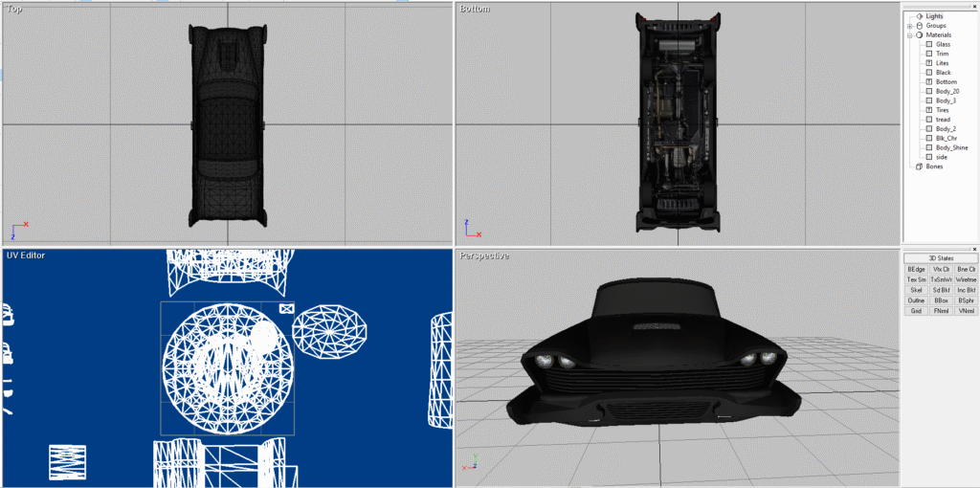The width and height of the screenshot is (980, 488).
Task: Toggle the Grid display state
Action: [x=916, y=311]
